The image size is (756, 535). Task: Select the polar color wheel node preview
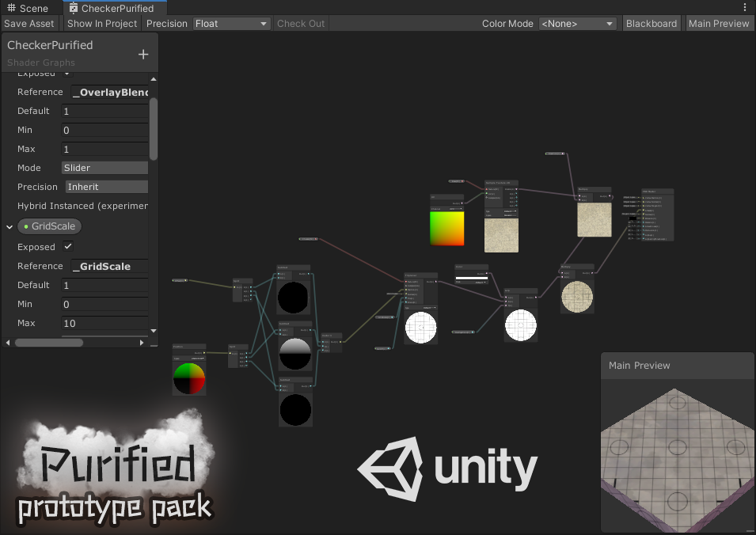pyautogui.click(x=189, y=379)
